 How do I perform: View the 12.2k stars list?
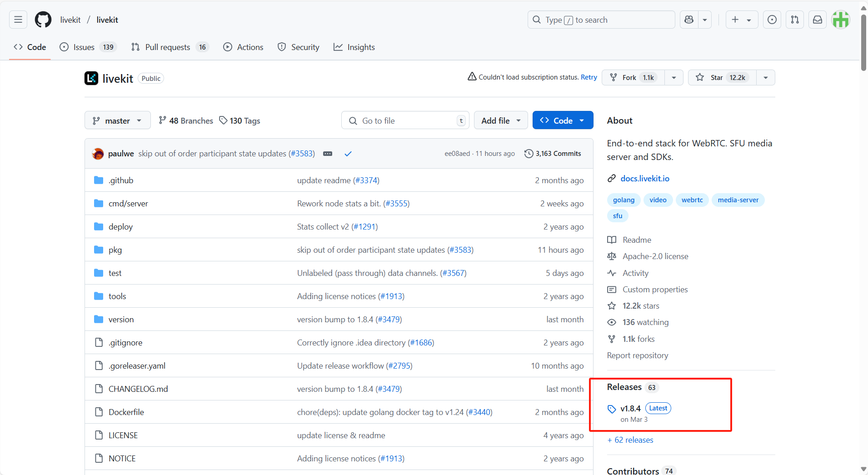tap(634, 306)
